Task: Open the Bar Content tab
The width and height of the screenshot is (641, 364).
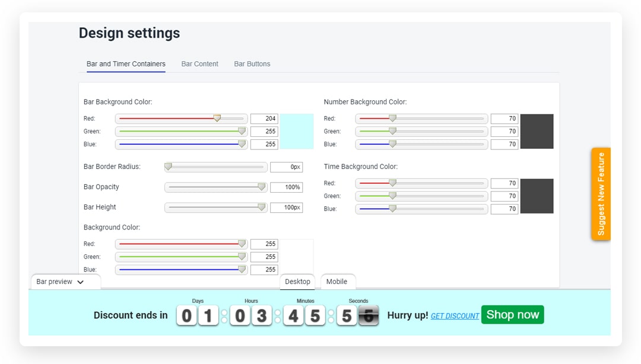Action: pyautogui.click(x=200, y=64)
